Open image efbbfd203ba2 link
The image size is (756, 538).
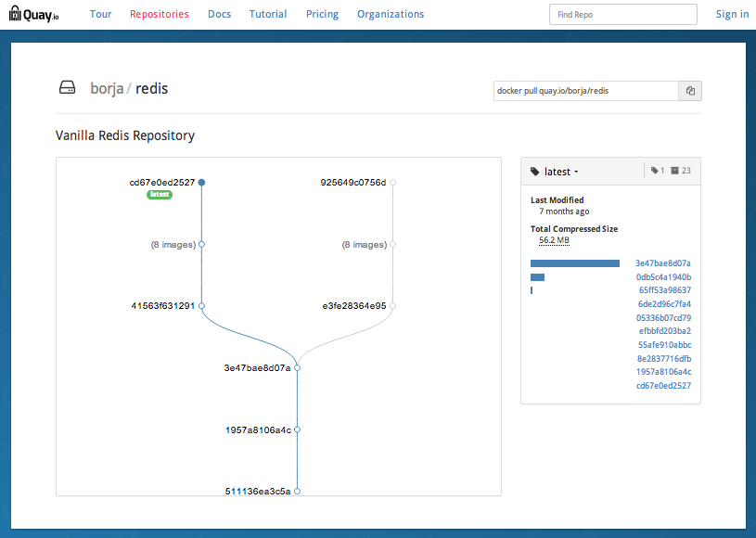tap(665, 331)
